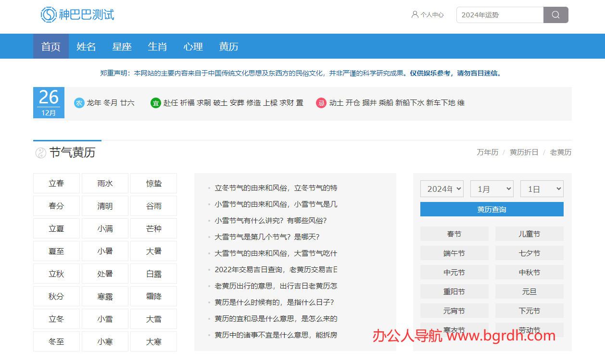Click the yin-yang icon beside 节气黄历
The height and width of the screenshot is (364, 605).
(40, 153)
